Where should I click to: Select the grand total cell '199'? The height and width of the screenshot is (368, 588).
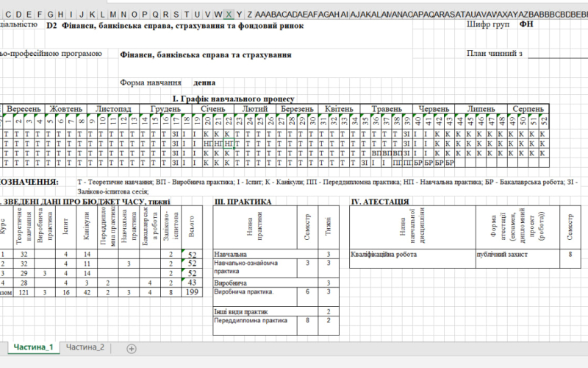pyautogui.click(x=192, y=292)
